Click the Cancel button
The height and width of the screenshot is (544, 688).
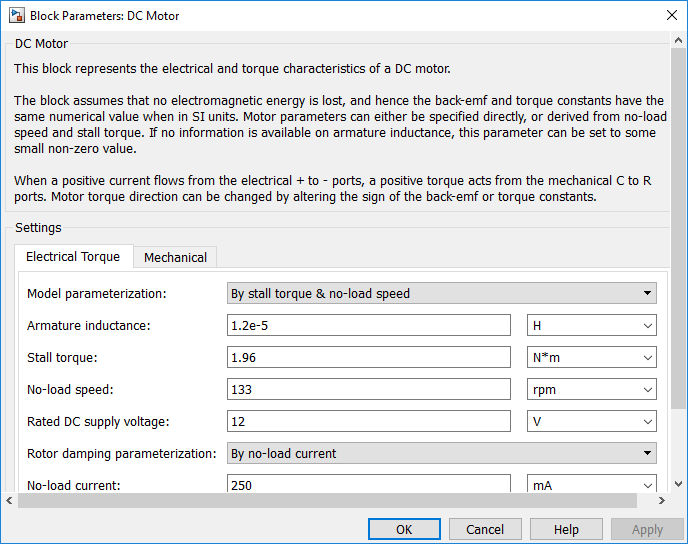pyautogui.click(x=485, y=529)
